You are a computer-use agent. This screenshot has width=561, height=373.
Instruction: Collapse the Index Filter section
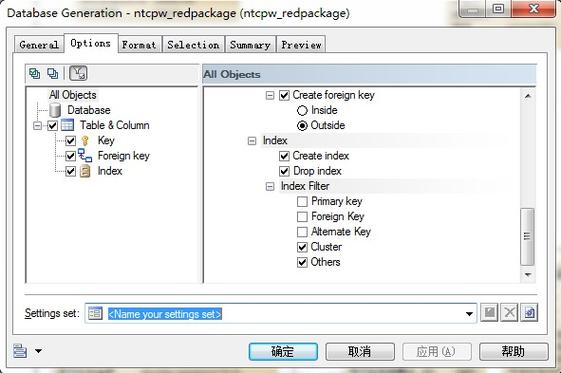(270, 186)
